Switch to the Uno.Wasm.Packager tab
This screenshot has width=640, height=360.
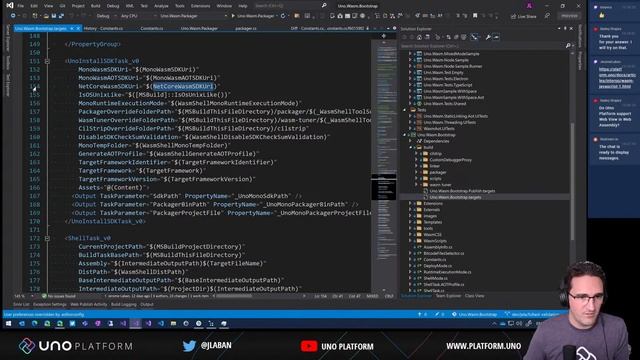coord(199,29)
